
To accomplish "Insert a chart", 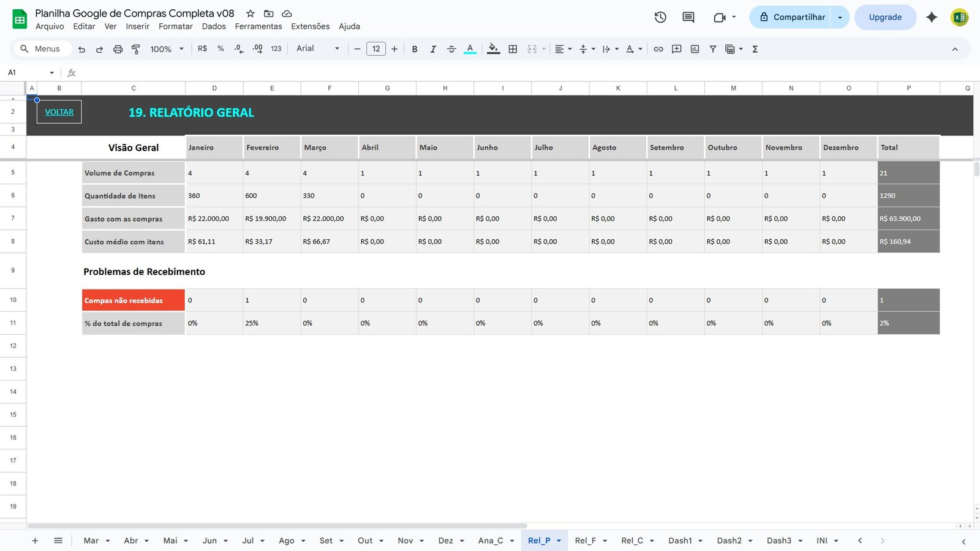I will point(695,49).
